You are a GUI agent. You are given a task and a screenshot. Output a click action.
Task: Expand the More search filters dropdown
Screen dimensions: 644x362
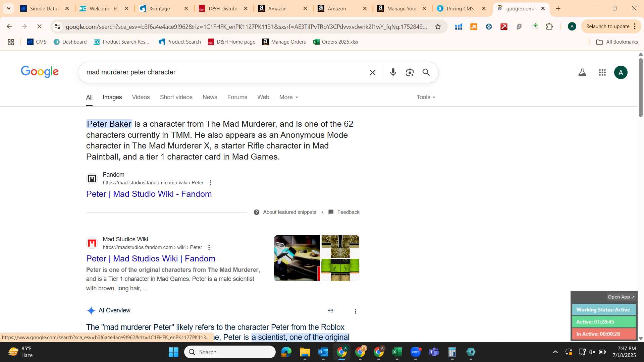tap(289, 97)
